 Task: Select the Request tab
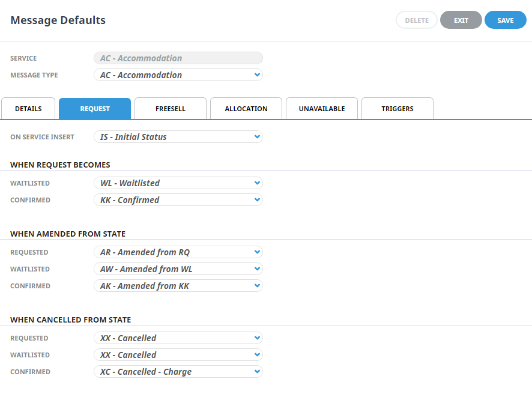(95, 109)
